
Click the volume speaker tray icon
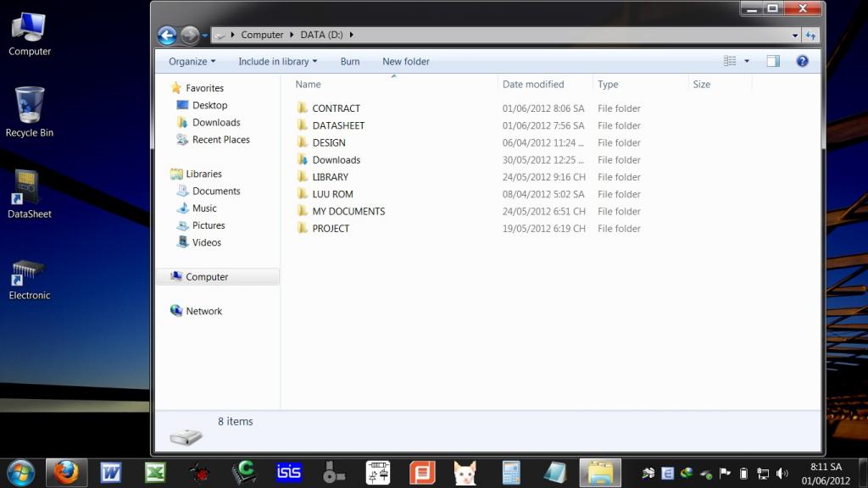pos(782,474)
